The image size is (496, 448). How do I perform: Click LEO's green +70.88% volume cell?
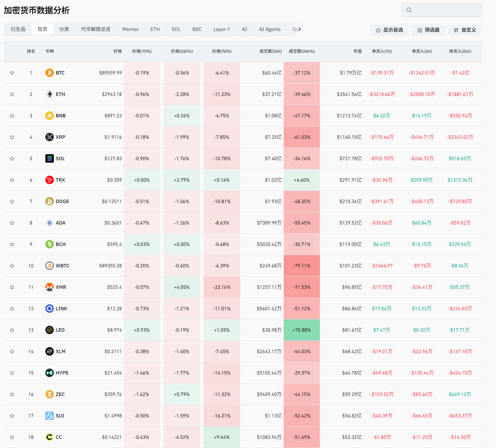(302, 330)
